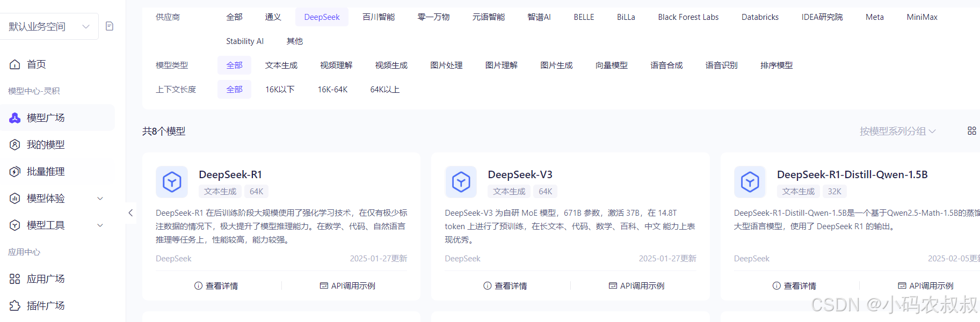Filter supplier by 智谱AI
Screen dimensions: 980x322
[539, 17]
